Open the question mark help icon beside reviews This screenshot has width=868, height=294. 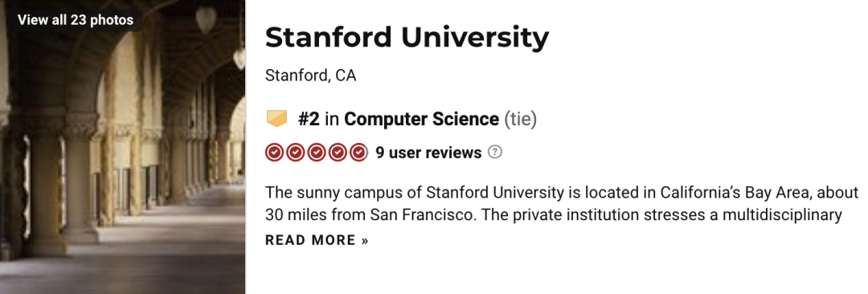coord(495,152)
